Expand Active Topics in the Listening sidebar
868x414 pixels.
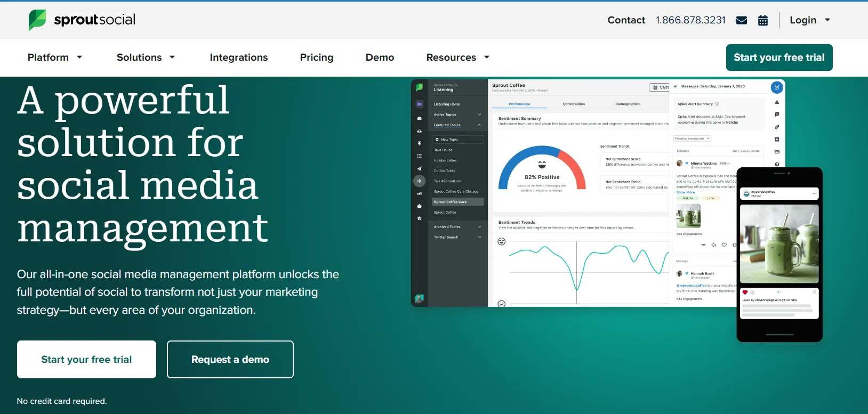[x=458, y=115]
